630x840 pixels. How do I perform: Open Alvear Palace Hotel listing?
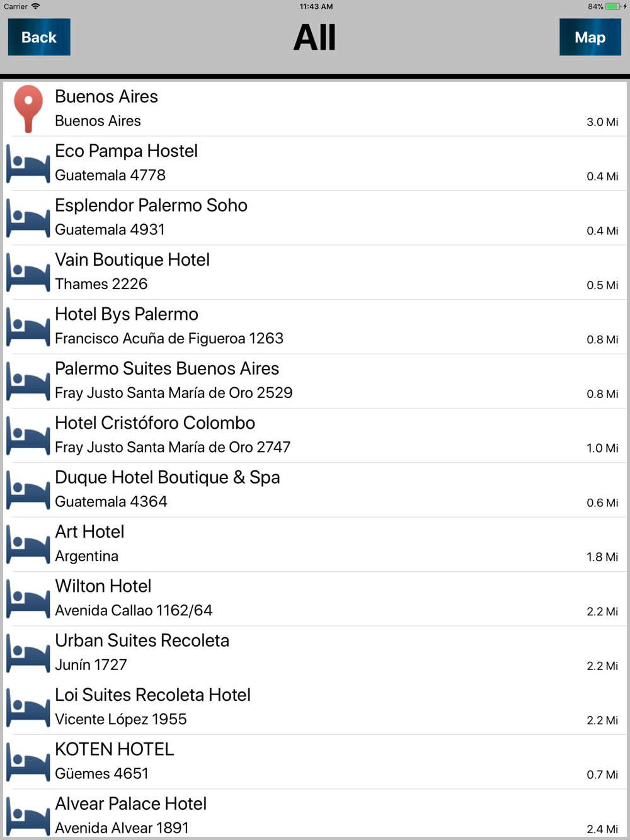coord(315,814)
